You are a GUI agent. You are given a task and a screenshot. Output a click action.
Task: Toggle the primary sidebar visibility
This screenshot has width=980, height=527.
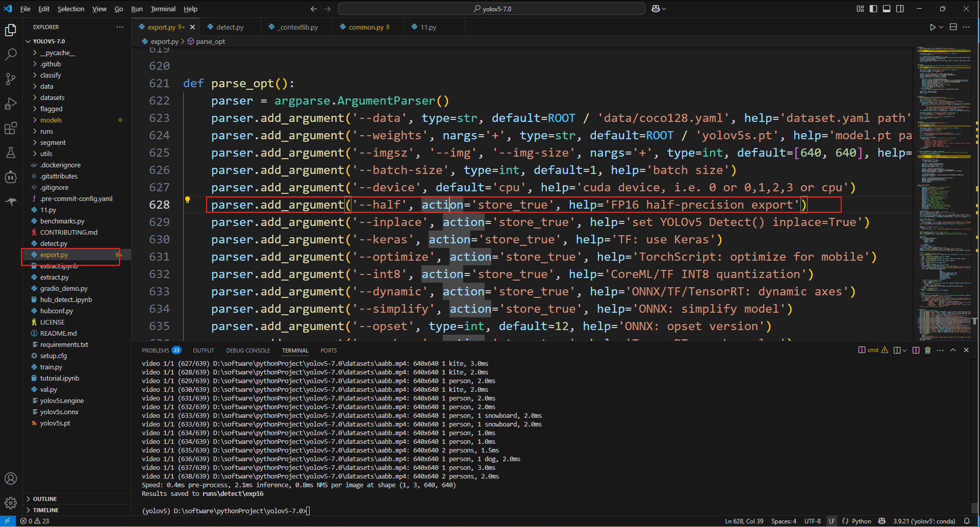(873, 9)
